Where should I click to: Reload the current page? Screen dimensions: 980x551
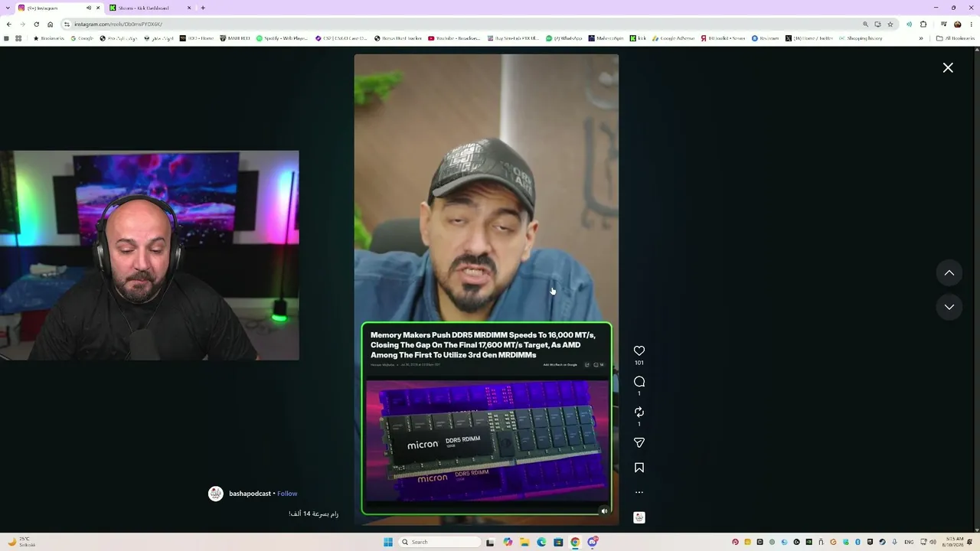point(36,24)
